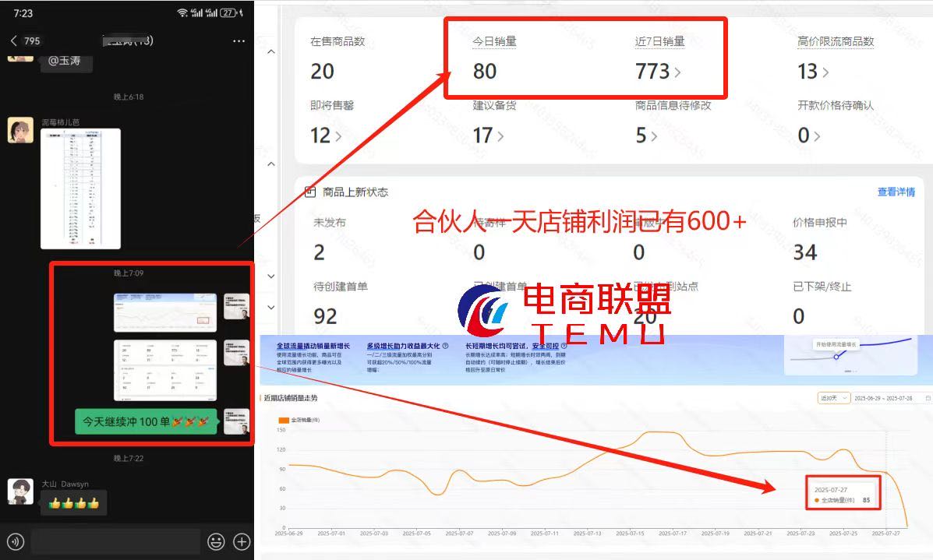
Task: Open the calendar icon next to the date range
Action: [928, 397]
